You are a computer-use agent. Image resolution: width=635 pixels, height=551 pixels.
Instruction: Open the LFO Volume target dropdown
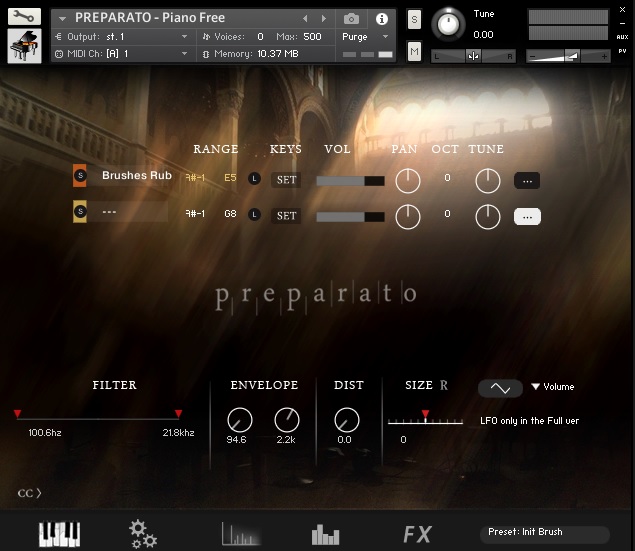pos(553,387)
